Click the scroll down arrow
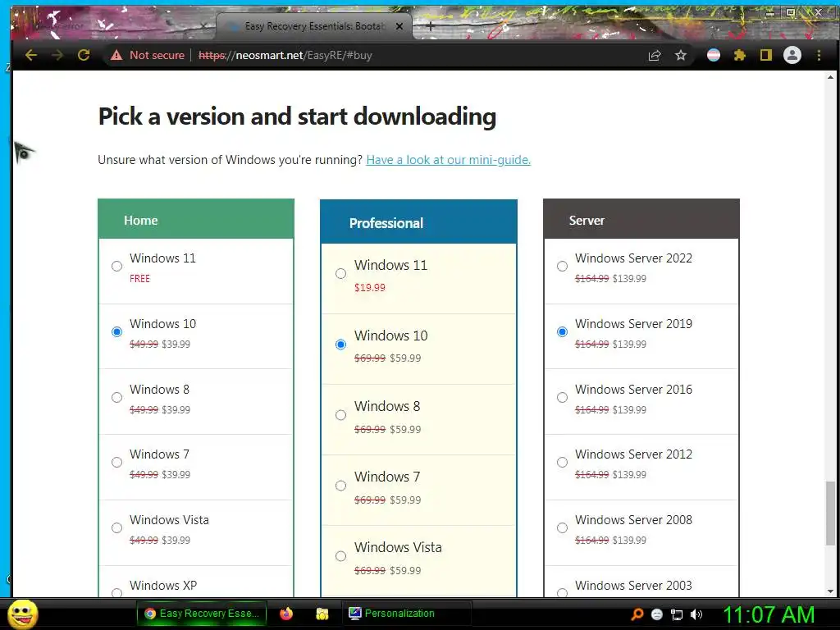840x630 pixels. (830, 591)
